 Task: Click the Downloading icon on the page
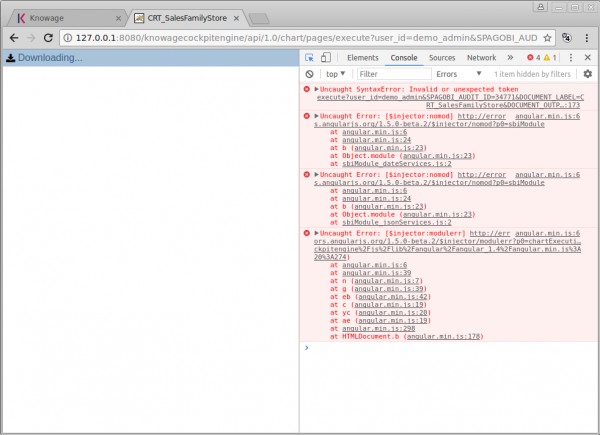(11, 58)
